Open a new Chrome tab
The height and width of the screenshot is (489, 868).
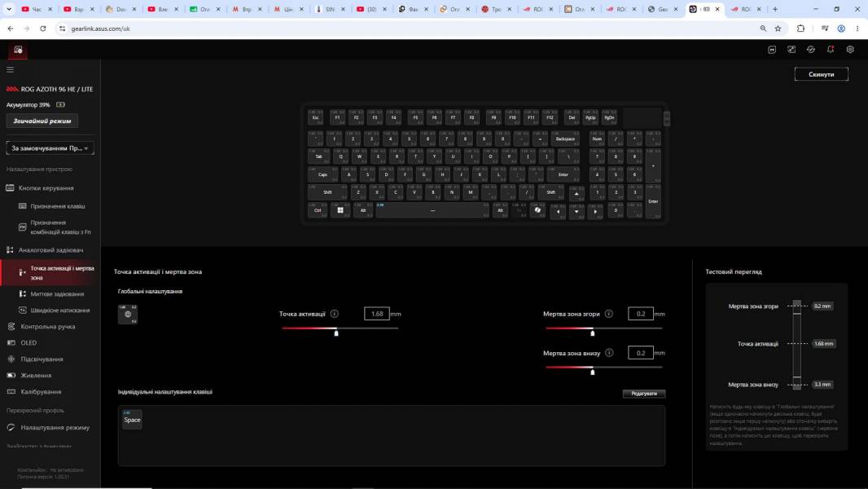pyautogui.click(x=775, y=9)
